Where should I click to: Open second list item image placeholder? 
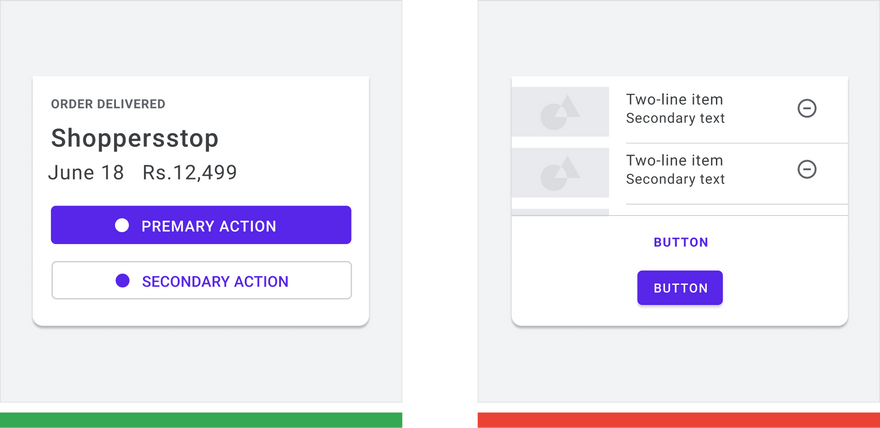click(x=560, y=173)
